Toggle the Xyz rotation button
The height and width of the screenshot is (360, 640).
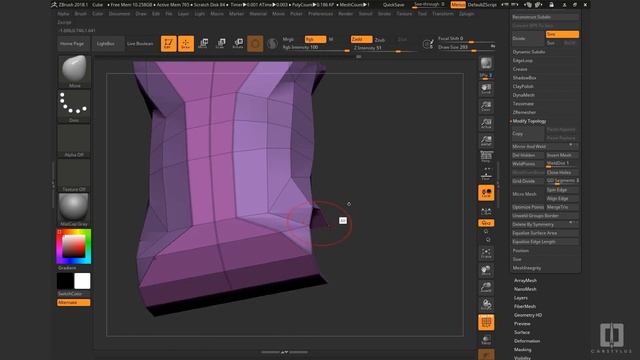coord(486,223)
